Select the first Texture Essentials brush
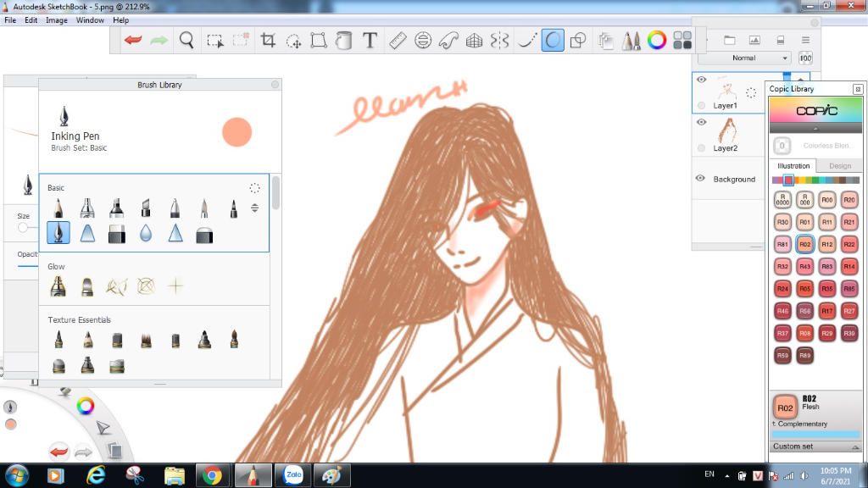 (58, 339)
